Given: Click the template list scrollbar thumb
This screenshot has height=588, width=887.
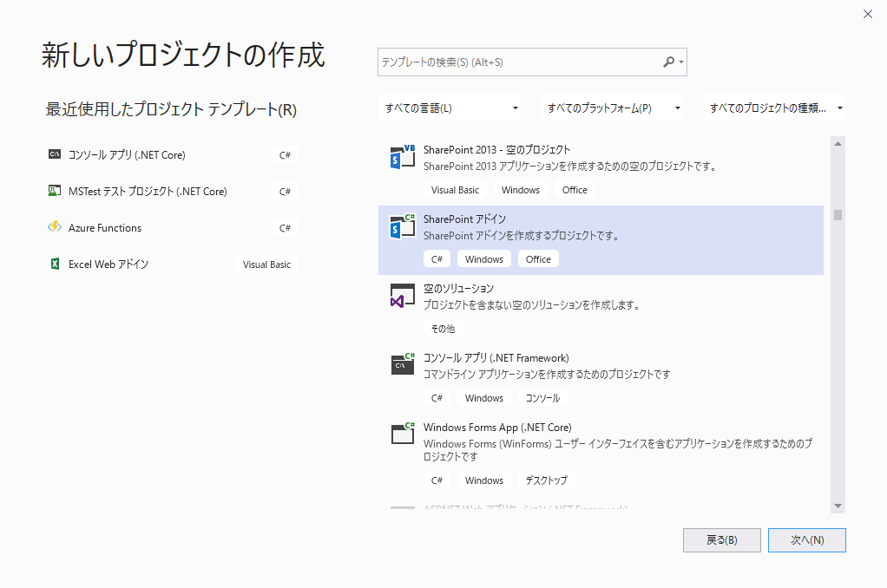Looking at the screenshot, I should coord(838,215).
